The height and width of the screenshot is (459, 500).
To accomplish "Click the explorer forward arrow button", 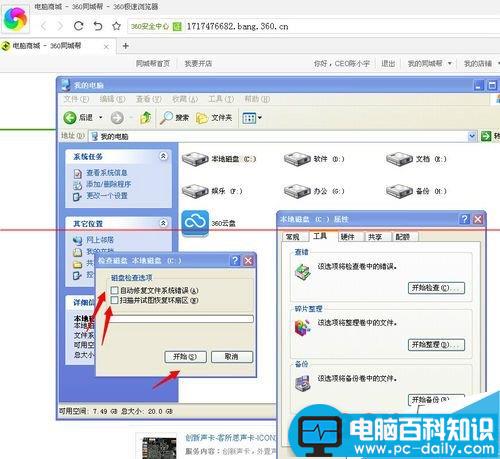I will tap(117, 117).
